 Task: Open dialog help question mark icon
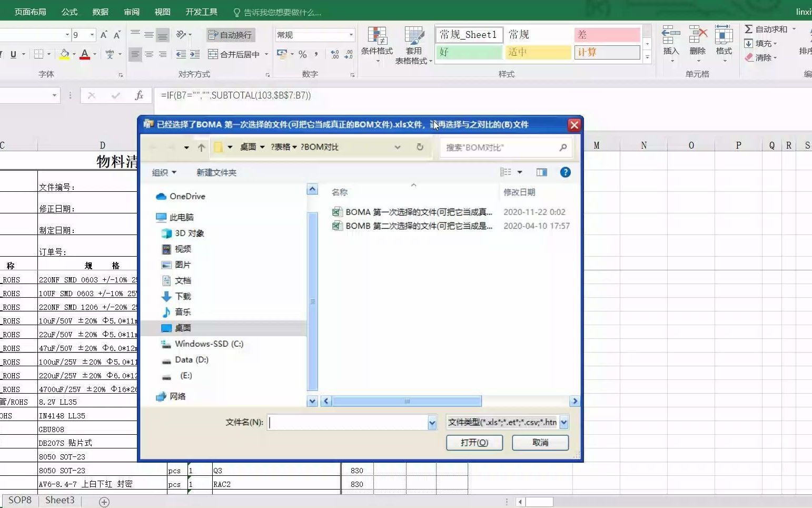pyautogui.click(x=565, y=172)
